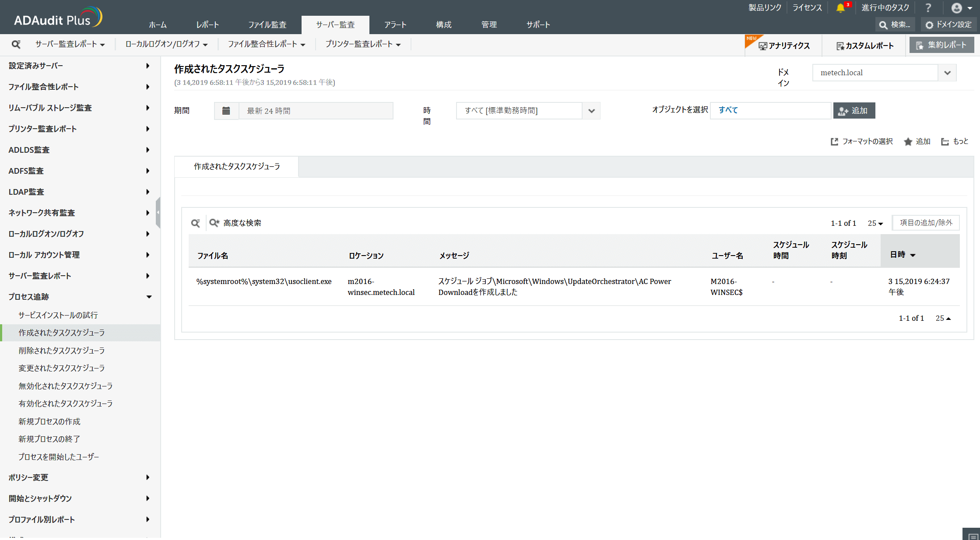Click the calendar icon beside 期間
The image size is (980, 540).
[x=226, y=111]
